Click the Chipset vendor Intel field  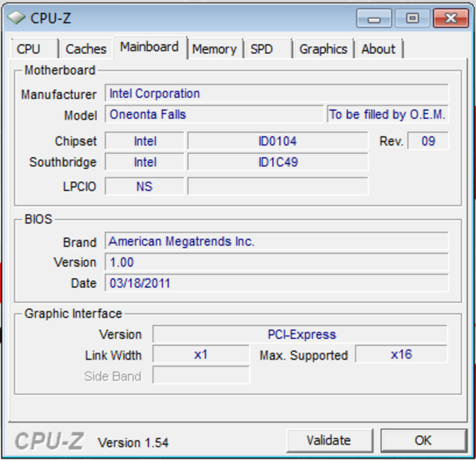145,141
